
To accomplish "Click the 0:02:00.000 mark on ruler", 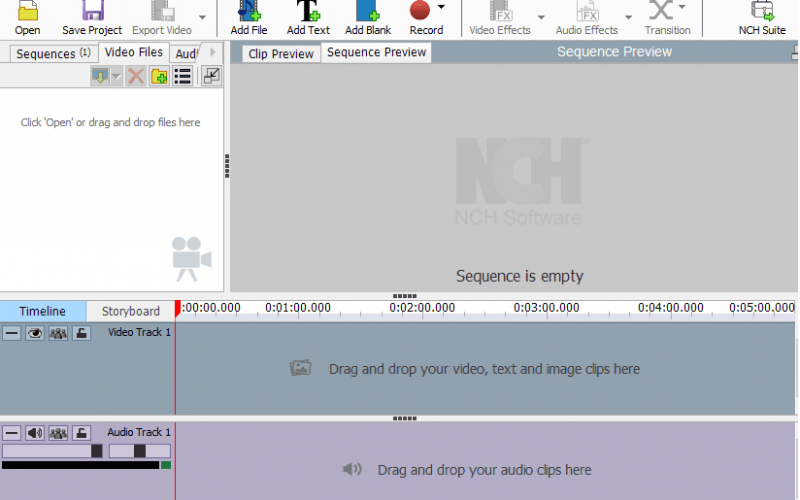I will pos(422,308).
